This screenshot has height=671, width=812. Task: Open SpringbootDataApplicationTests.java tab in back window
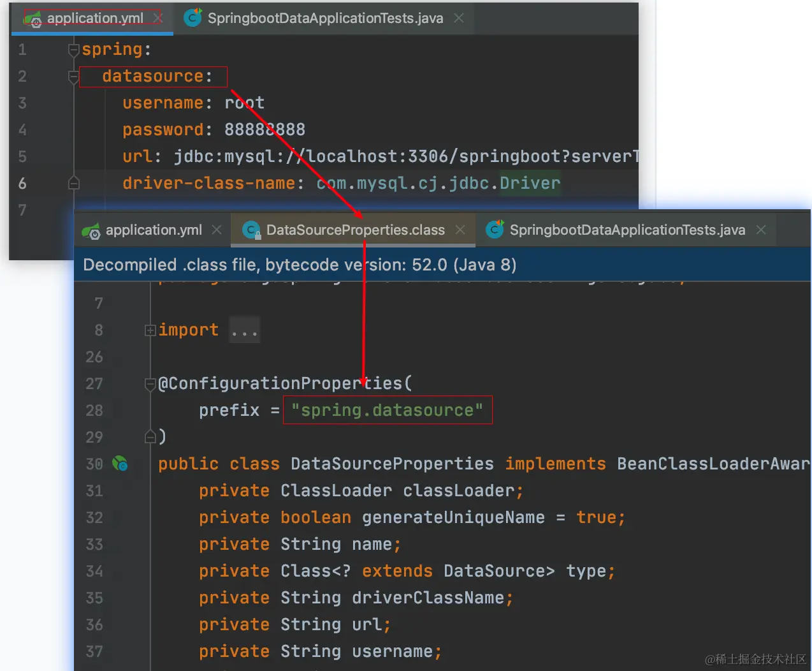pos(325,18)
